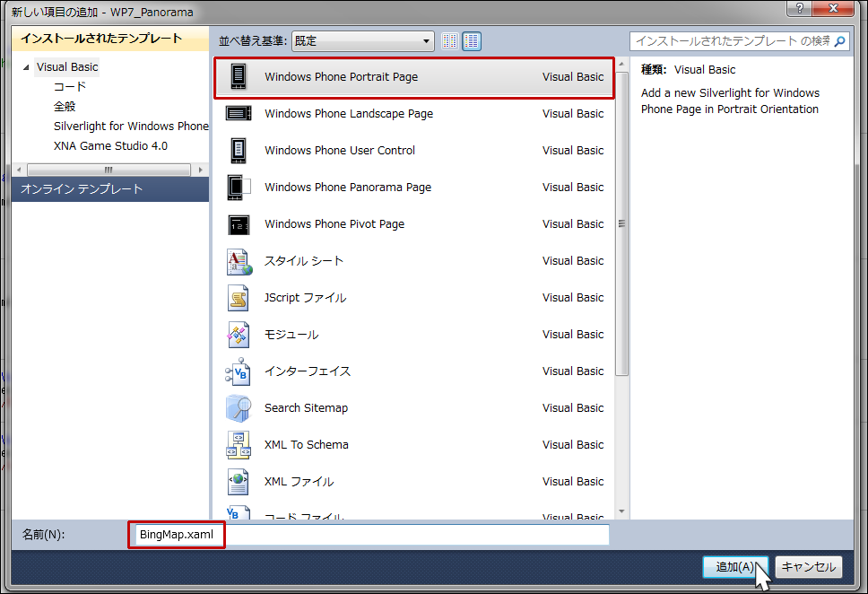Pick the JScript ファイル template icon
This screenshot has width=868, height=594.
[x=239, y=298]
